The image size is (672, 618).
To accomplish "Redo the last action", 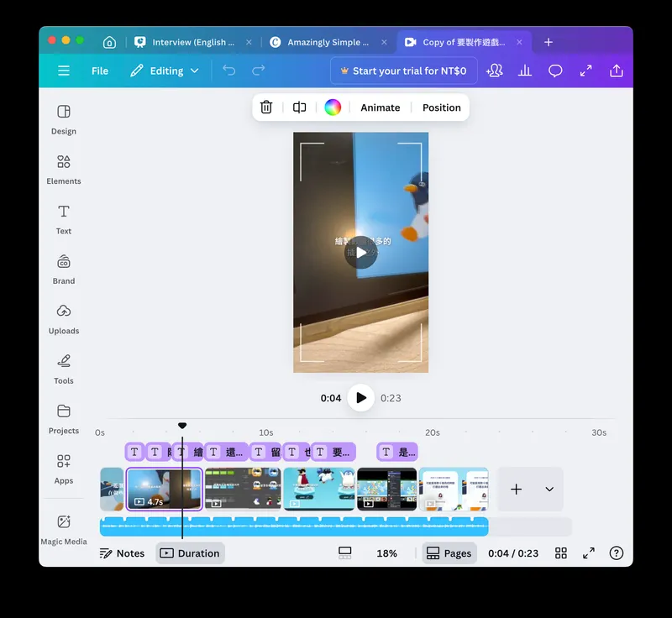I will pos(259,71).
